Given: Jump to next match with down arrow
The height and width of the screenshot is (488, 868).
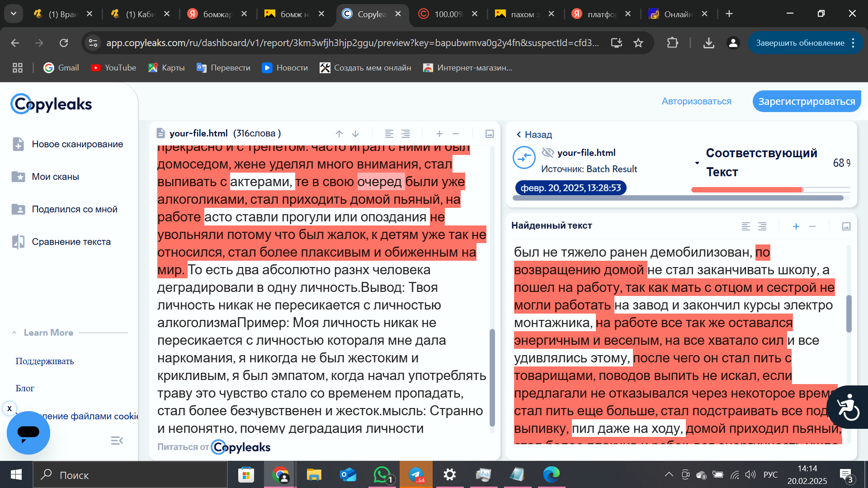Looking at the screenshot, I should click(355, 134).
